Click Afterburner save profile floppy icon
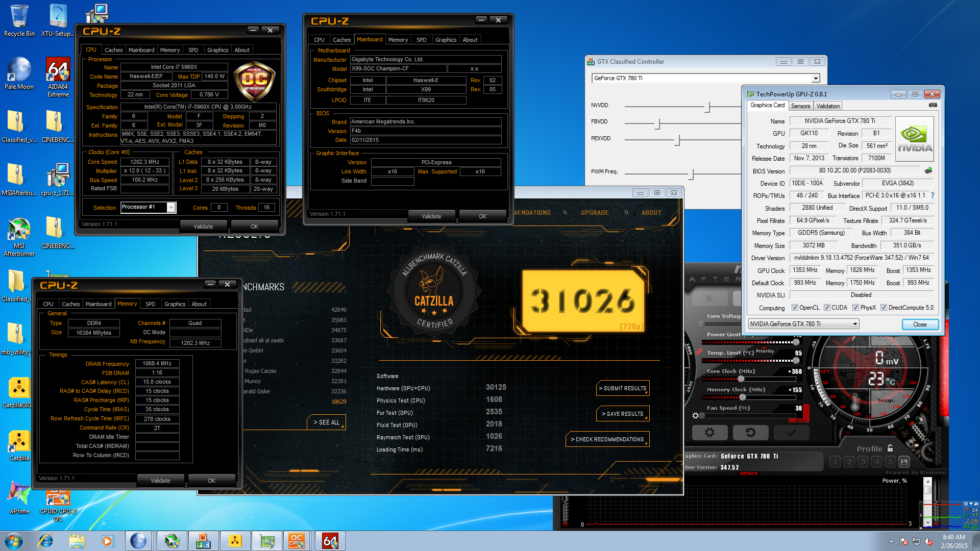This screenshot has width=980, height=551. [x=904, y=462]
